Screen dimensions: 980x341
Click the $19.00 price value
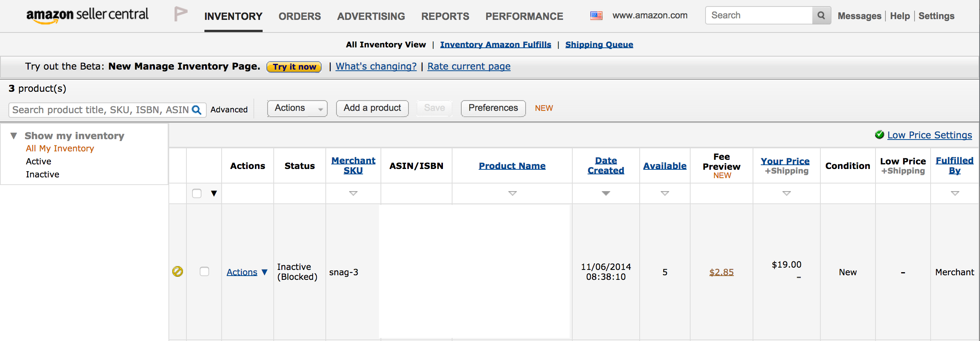click(787, 265)
